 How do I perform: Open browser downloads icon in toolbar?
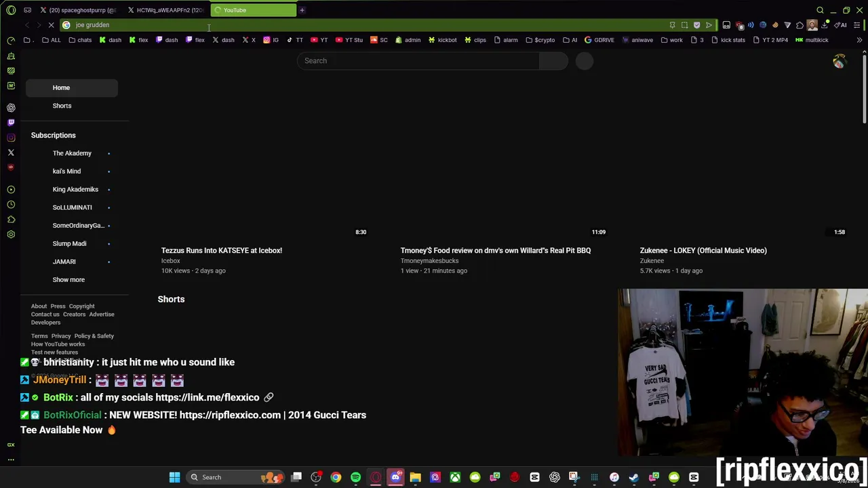click(x=825, y=25)
